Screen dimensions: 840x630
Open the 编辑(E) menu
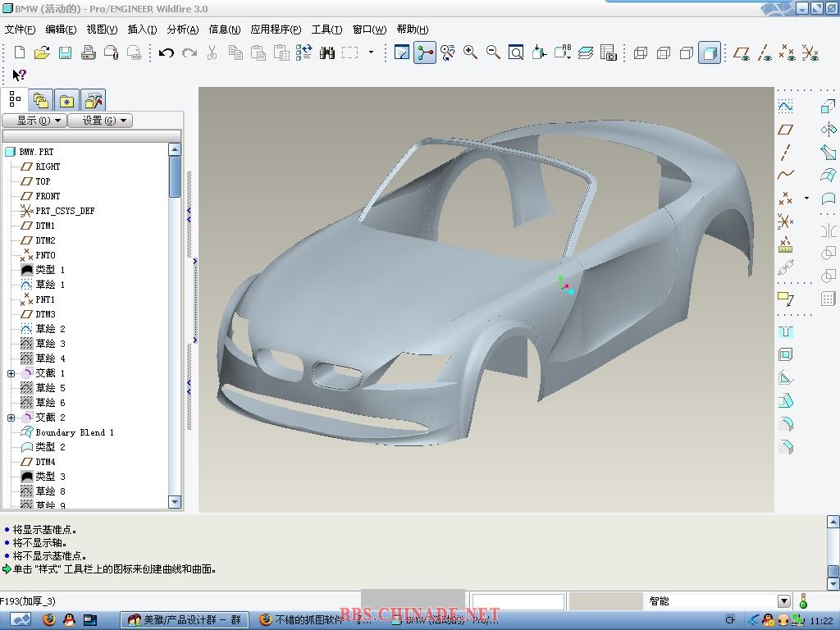point(61,30)
